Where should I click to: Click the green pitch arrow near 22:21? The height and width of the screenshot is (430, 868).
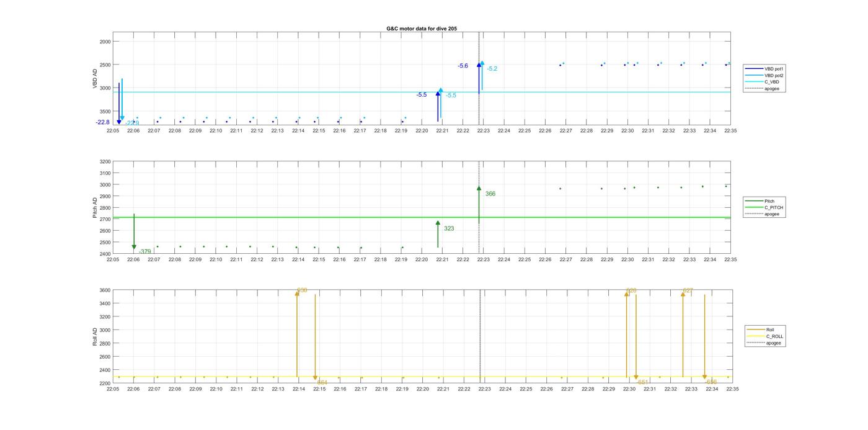click(x=438, y=234)
